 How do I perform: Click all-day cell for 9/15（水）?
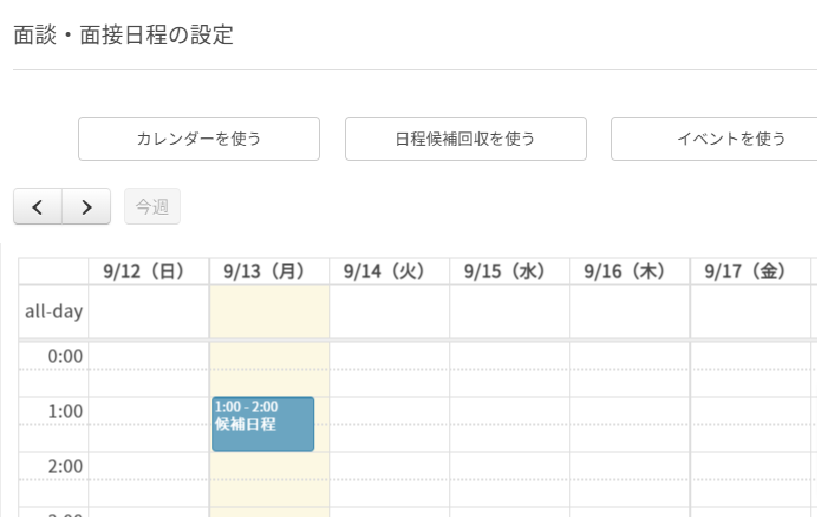click(509, 311)
